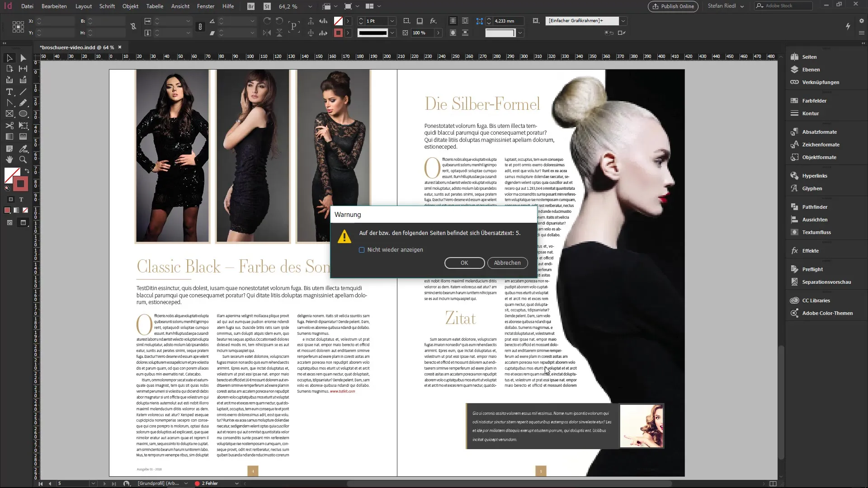The image size is (868, 488).
Task: Check 'Nicht wieder anzeigen' checkbox
Action: pyautogui.click(x=362, y=250)
